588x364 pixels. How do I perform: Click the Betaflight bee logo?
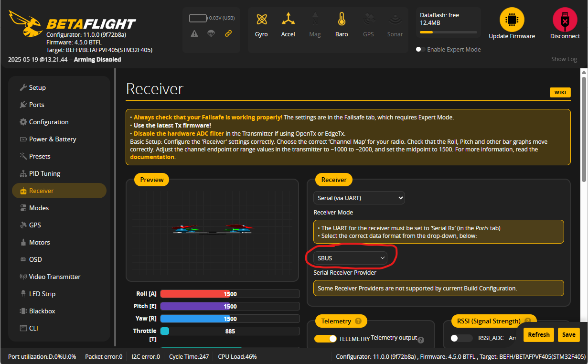(x=26, y=24)
